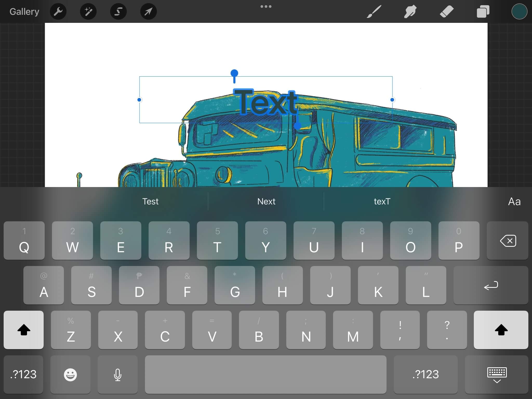Open the emoji keyboard
Image resolution: width=532 pixels, height=399 pixels.
point(70,374)
